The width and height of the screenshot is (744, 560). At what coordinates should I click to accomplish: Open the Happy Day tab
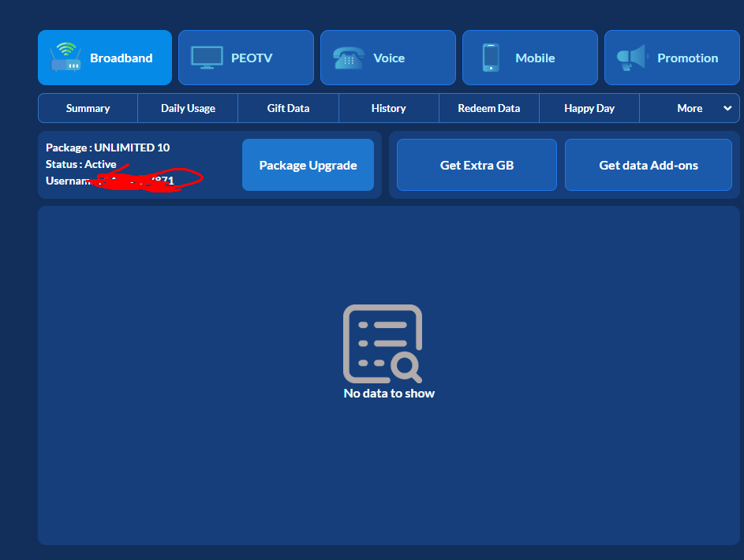(589, 108)
